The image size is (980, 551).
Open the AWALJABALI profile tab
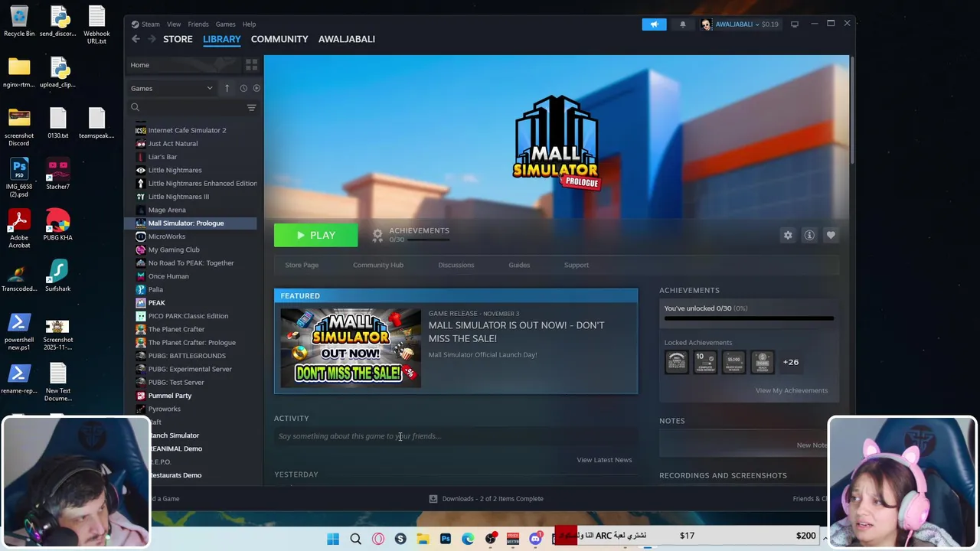click(x=347, y=39)
